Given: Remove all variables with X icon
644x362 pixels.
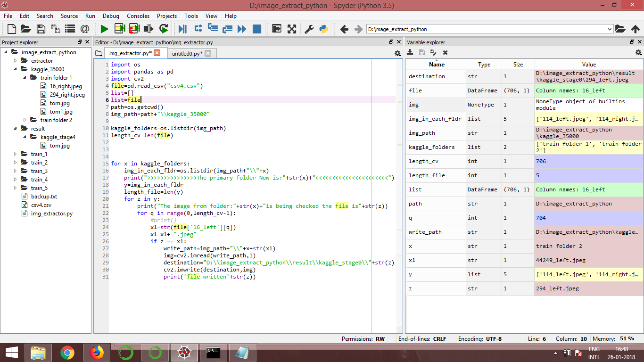Looking at the screenshot, I should 445,53.
